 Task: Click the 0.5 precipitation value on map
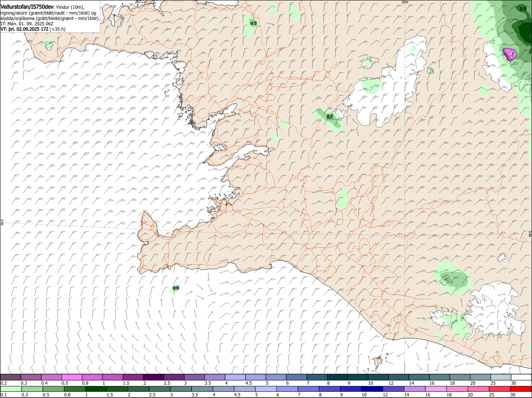254,23
